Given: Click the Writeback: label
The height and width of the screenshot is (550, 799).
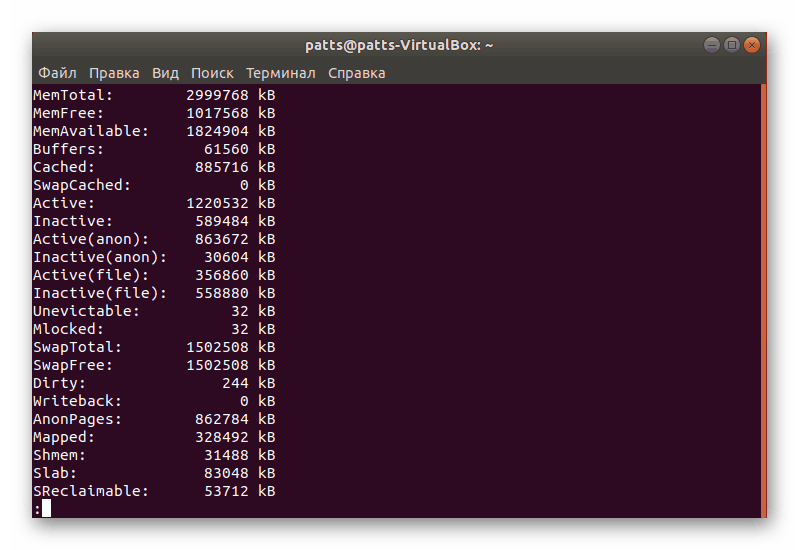Looking at the screenshot, I should (x=77, y=401).
